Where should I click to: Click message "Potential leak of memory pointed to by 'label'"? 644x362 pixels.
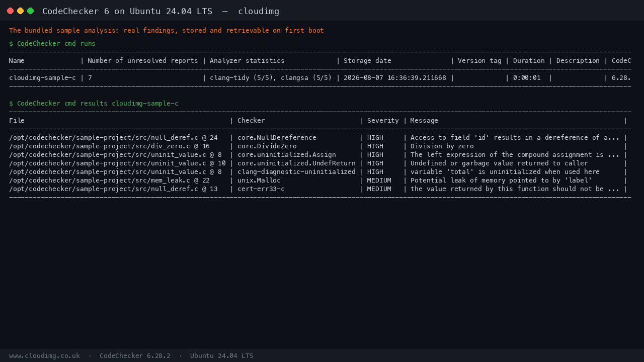(501, 180)
